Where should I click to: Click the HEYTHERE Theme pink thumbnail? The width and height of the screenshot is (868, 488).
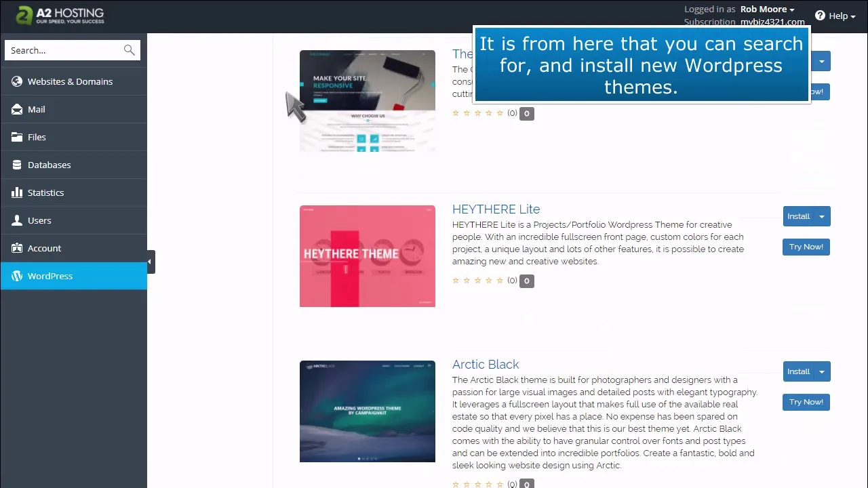click(x=368, y=256)
